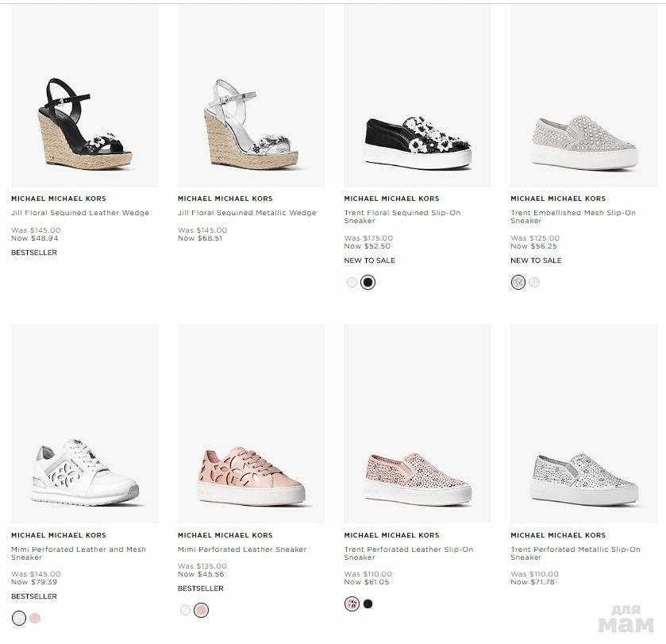Open Jill Floral Sequined Leather Wedge title link
Image resolution: width=666 pixels, height=644 pixels.
point(79,213)
